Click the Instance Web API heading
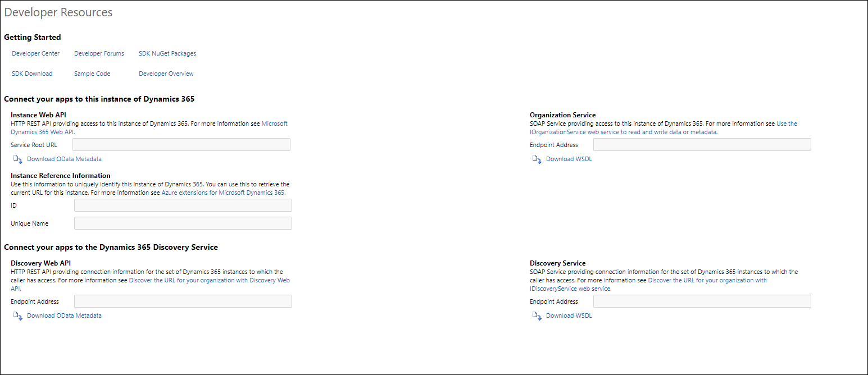 tap(38, 115)
